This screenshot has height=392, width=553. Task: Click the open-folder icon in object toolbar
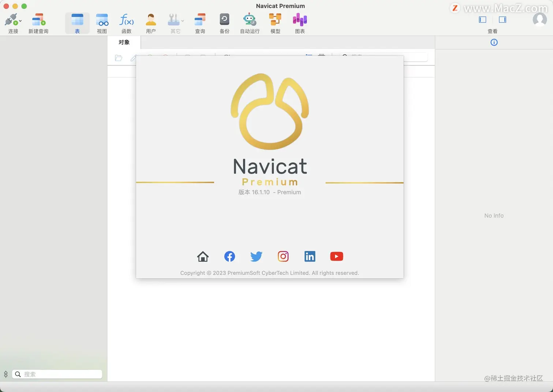(x=118, y=58)
